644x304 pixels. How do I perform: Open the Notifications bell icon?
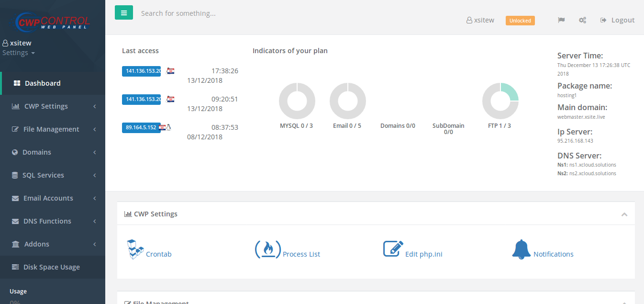click(521, 249)
